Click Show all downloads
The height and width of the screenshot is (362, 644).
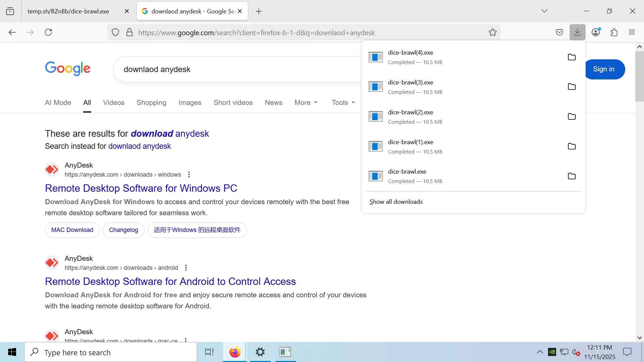click(396, 202)
